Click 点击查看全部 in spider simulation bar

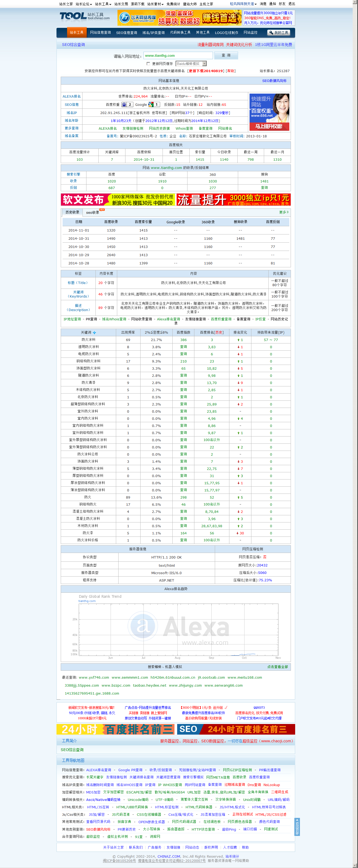277,667
